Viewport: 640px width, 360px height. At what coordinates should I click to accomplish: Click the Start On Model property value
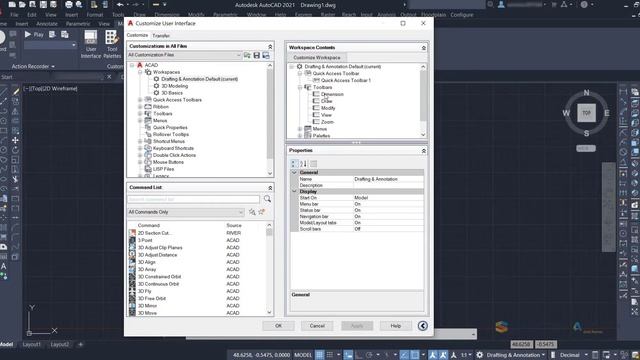pos(388,198)
